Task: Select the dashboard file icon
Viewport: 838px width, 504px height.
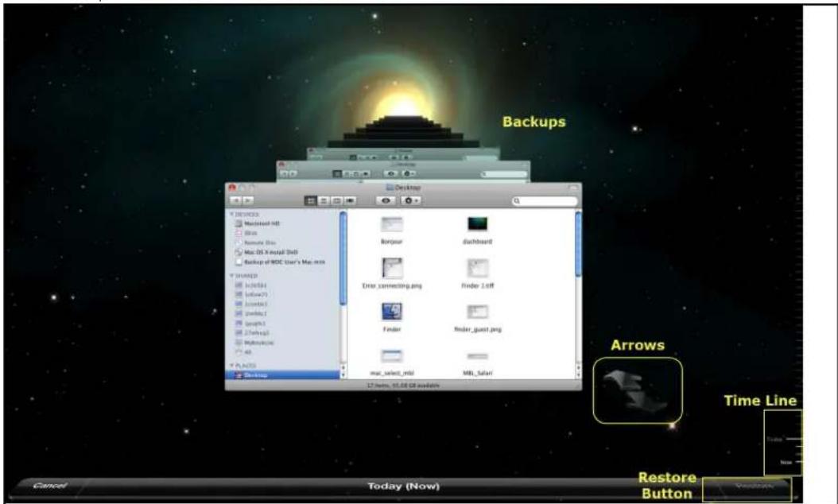Action: (477, 224)
